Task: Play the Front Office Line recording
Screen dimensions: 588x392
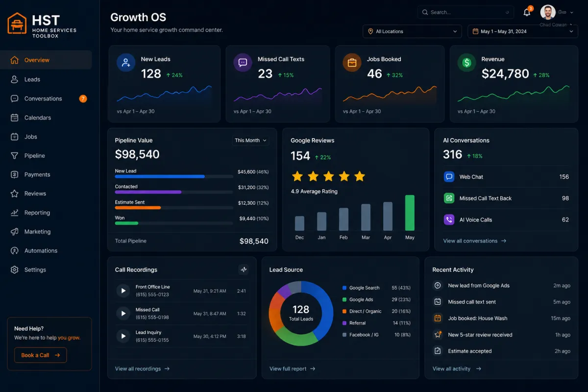Action: click(x=122, y=291)
